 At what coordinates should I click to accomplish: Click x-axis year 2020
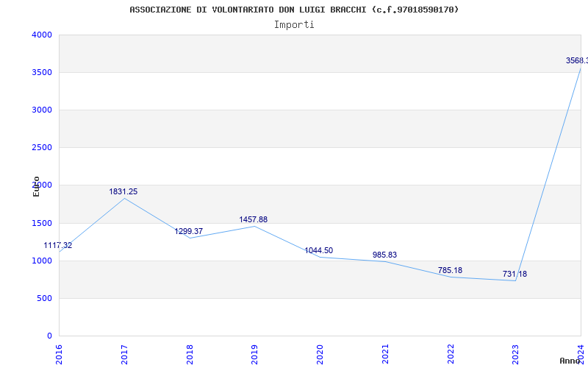[x=320, y=354]
